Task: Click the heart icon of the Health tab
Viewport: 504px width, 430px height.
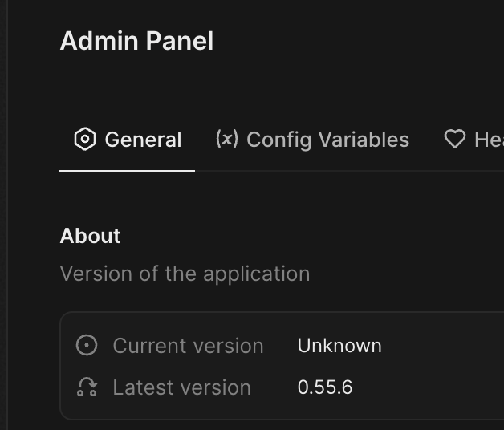Action: point(455,139)
